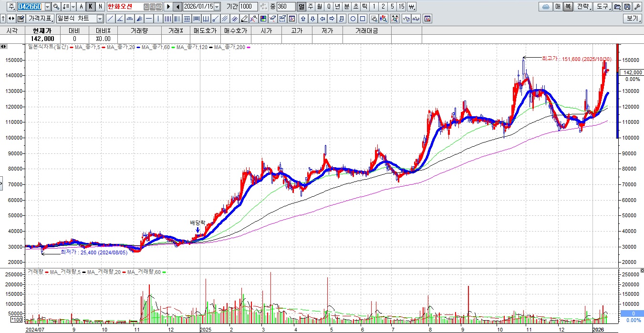The width and height of the screenshot is (644, 333).
Task: Save chart using the floppy disk icon
Action: 627,7
